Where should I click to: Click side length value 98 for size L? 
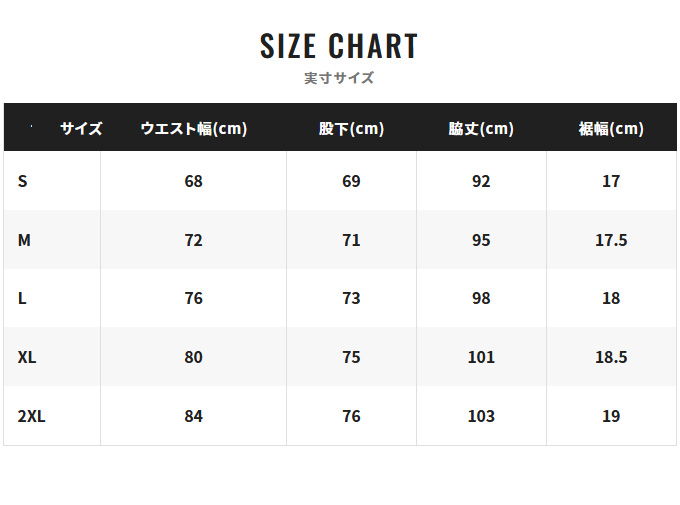(x=481, y=298)
